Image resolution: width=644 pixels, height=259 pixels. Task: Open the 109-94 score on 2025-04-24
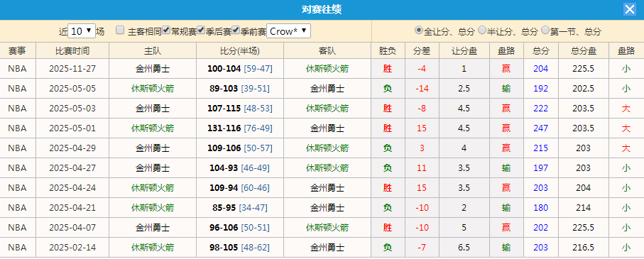(x=224, y=187)
